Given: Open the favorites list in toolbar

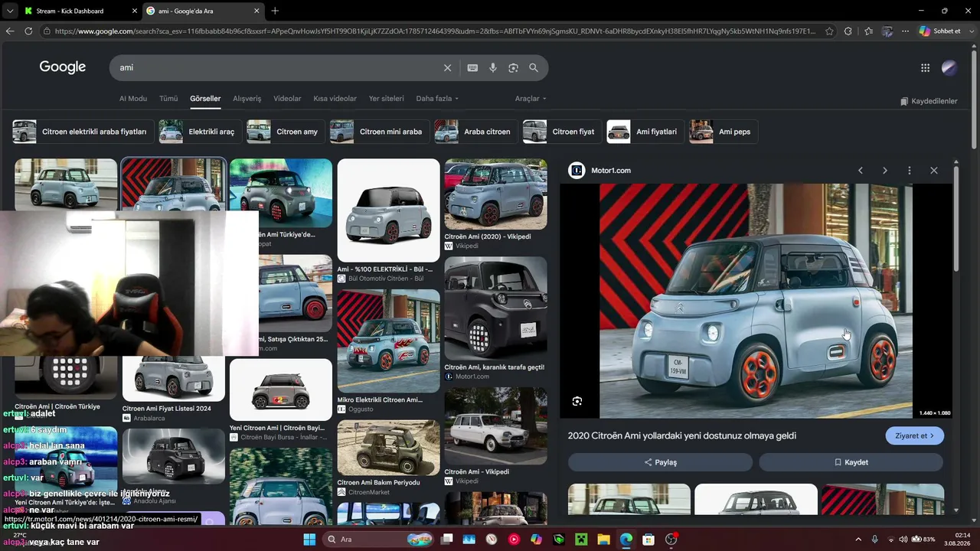Looking at the screenshot, I should click(x=868, y=31).
